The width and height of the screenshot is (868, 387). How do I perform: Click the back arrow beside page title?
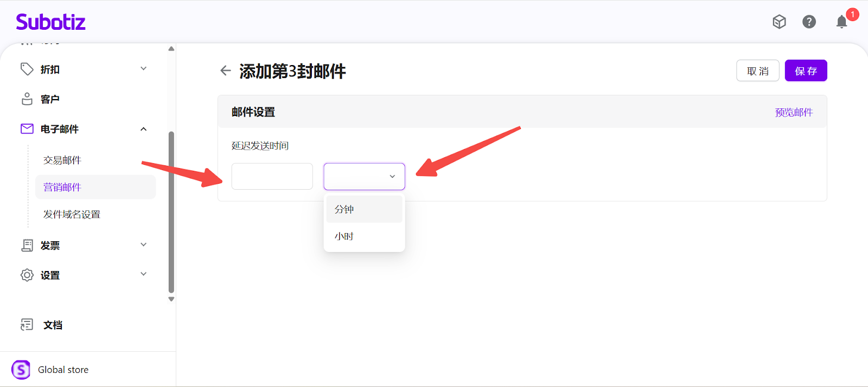pyautogui.click(x=226, y=70)
